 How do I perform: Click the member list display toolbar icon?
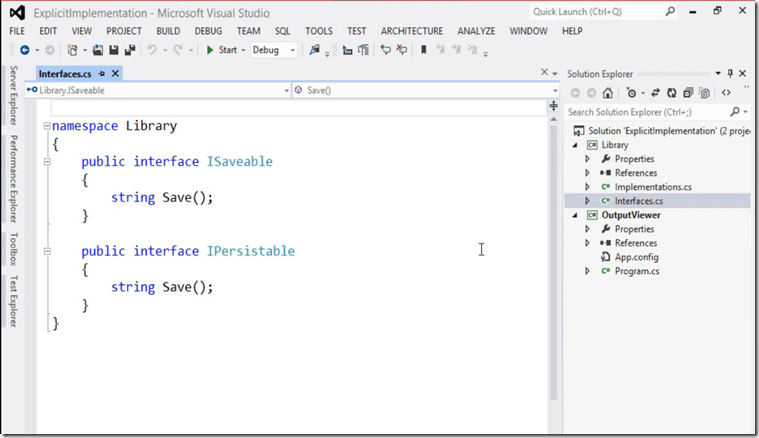pyautogui.click(x=347, y=50)
